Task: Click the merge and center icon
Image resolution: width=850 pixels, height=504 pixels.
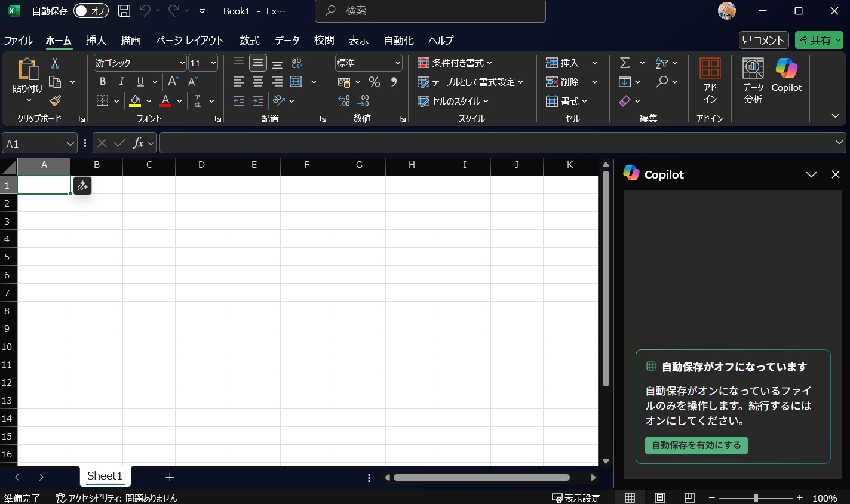Action: (296, 81)
